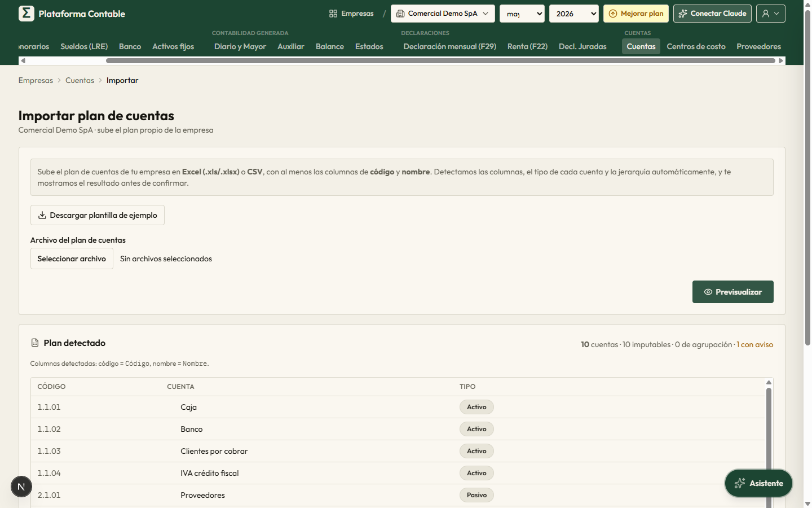Open the month dropdown
812x508 pixels.
point(522,14)
